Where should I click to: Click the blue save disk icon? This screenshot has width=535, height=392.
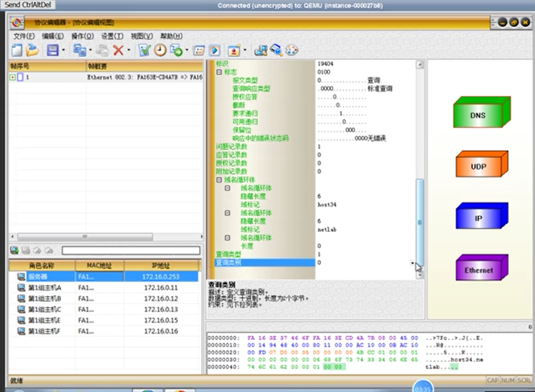pos(52,50)
